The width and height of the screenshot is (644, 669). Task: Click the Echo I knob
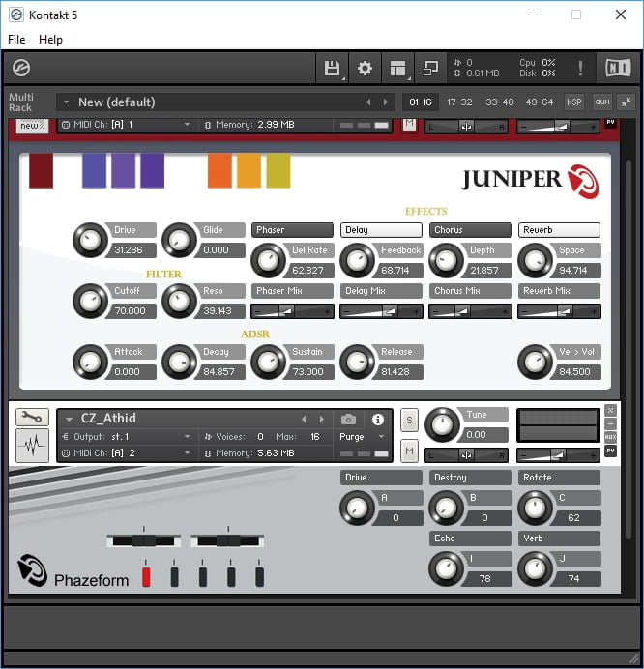tap(446, 568)
